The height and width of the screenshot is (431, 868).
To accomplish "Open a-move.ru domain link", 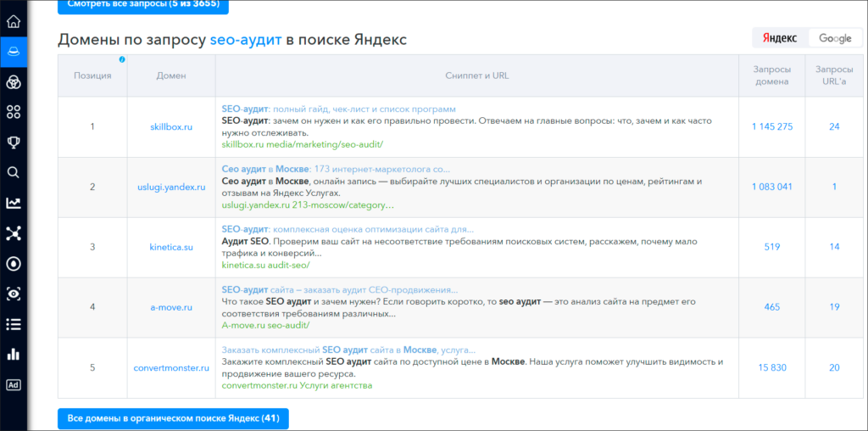I will [x=171, y=307].
